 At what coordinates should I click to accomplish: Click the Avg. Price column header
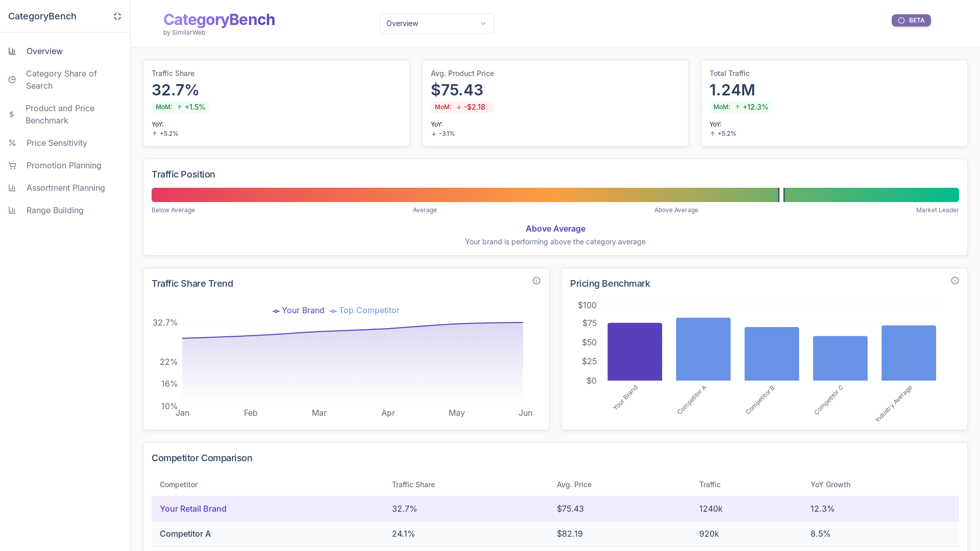coord(574,485)
